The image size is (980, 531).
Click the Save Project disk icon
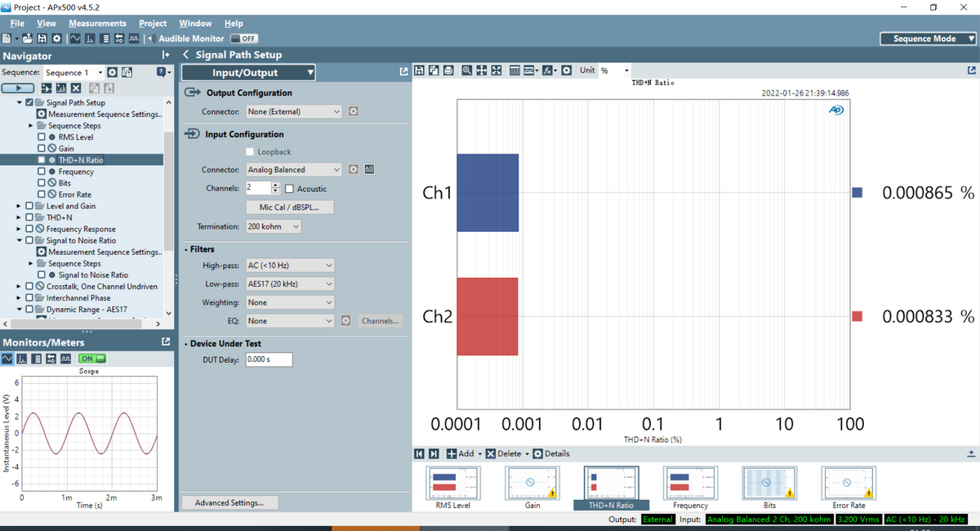42,38
